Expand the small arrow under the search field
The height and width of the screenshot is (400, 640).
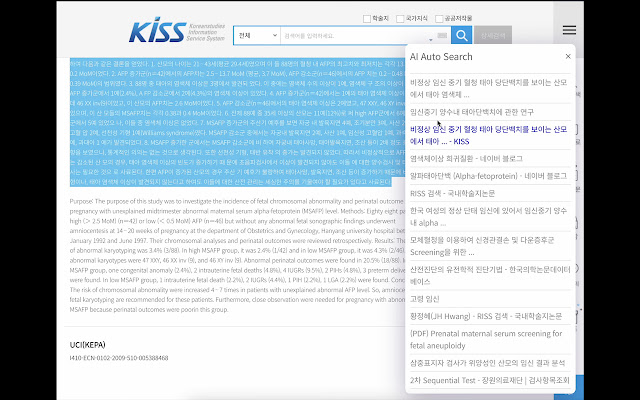[431, 40]
